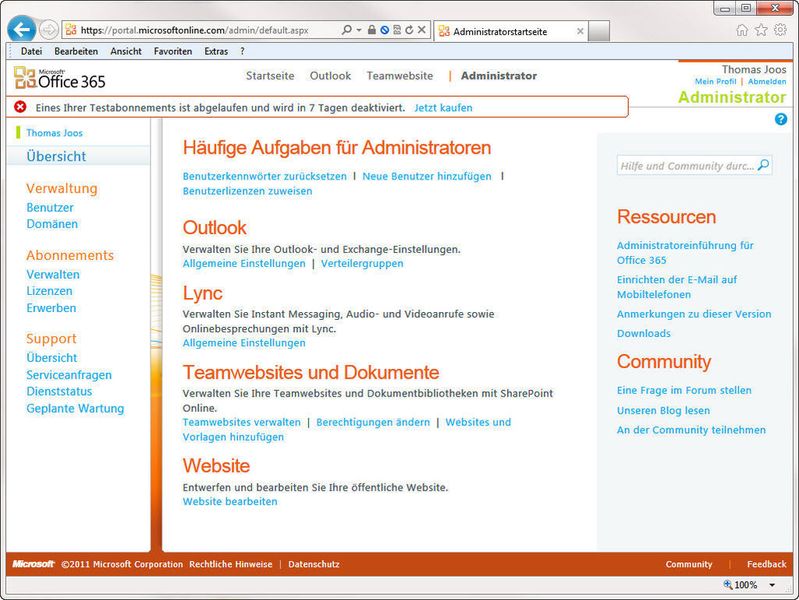Click the address bar search magnifier
The image size is (799, 600).
point(347,30)
